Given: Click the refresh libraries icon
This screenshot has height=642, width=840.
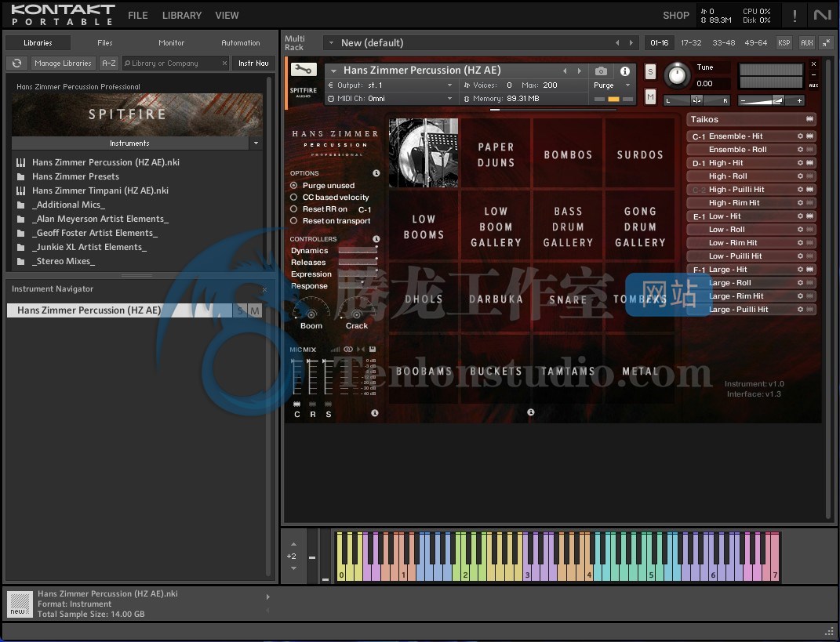Looking at the screenshot, I should [x=17, y=63].
